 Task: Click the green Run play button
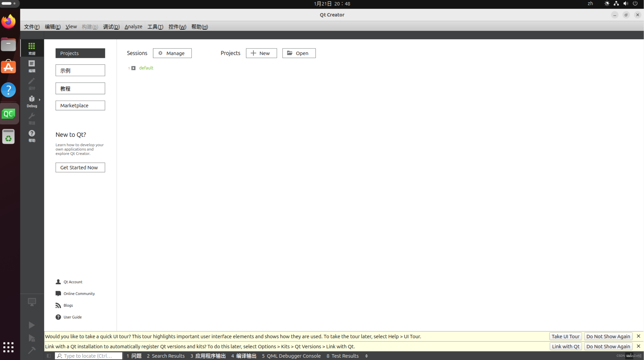[32, 325]
